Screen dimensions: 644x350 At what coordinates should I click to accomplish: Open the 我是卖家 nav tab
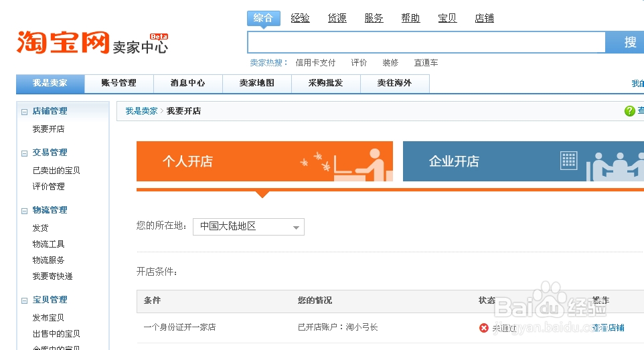tap(50, 84)
